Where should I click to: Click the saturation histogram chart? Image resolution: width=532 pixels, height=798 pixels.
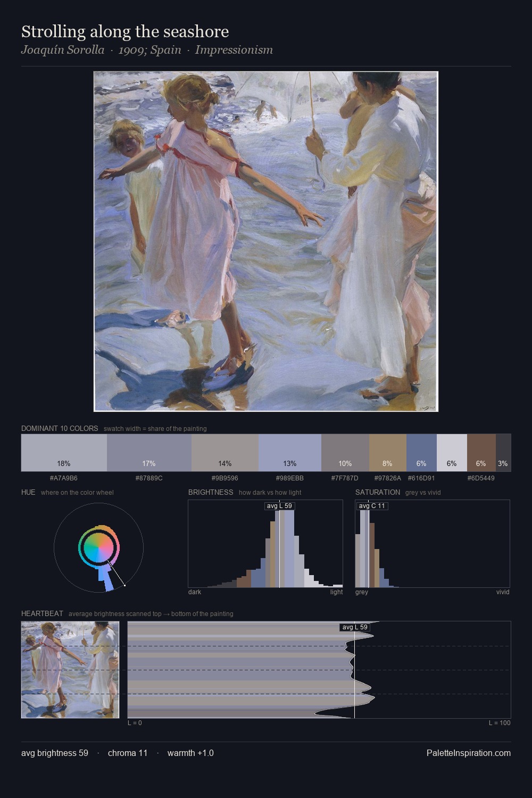[x=433, y=544]
